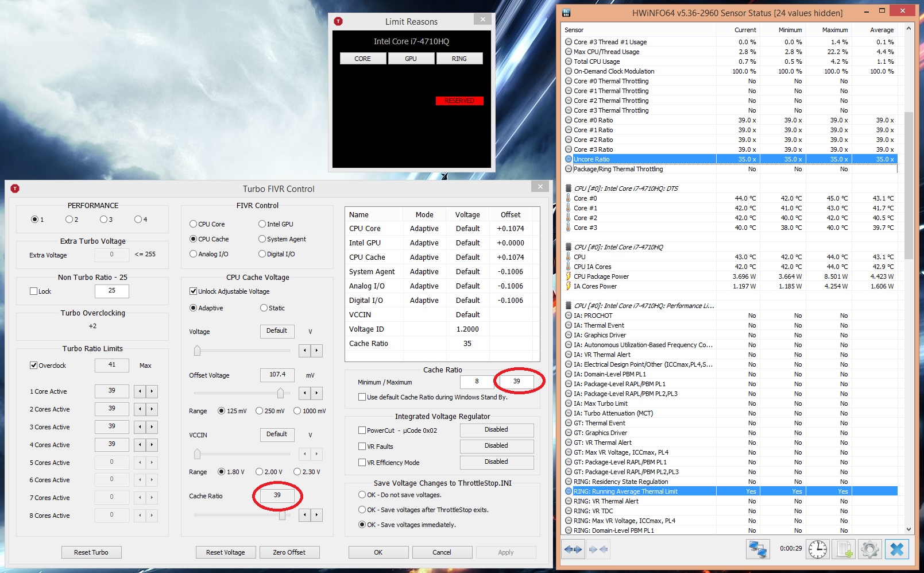Click the Zero Offset button
Image resolution: width=924 pixels, height=573 pixels.
(x=289, y=552)
